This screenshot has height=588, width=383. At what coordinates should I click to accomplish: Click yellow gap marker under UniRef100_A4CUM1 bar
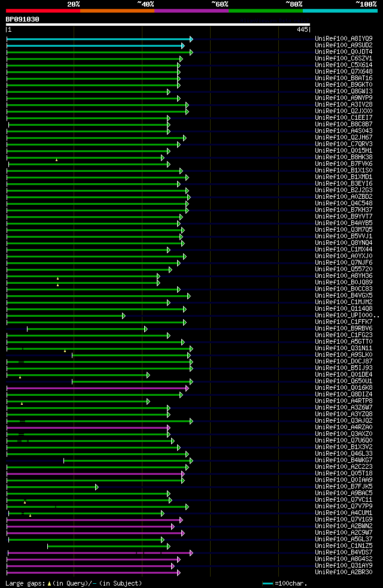(31, 516)
